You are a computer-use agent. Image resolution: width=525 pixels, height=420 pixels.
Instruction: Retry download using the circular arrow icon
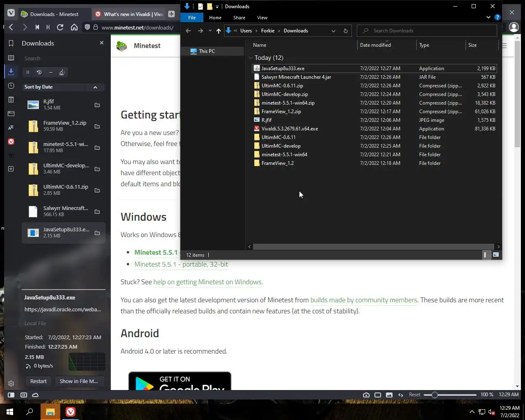(39, 72)
